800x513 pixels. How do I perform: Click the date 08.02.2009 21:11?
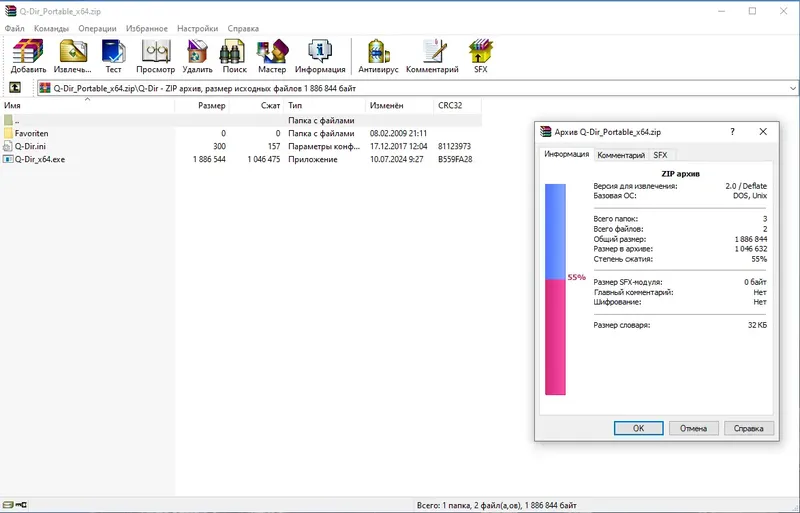[x=398, y=133]
